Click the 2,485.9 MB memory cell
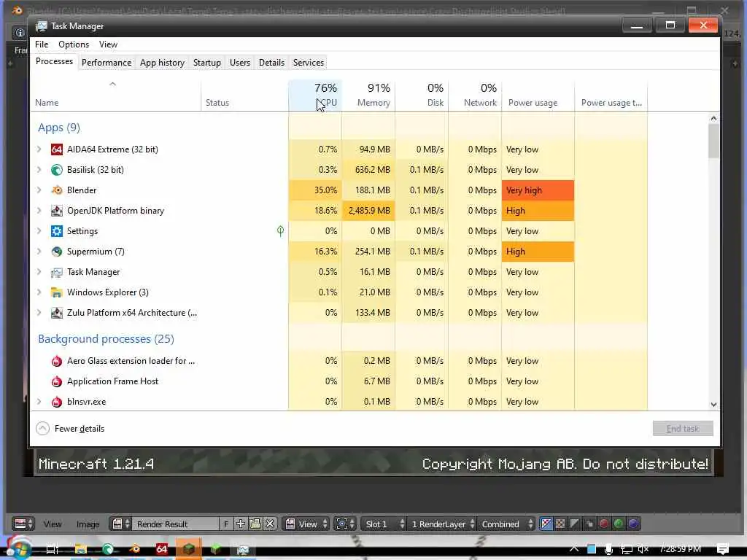The width and height of the screenshot is (747, 560). [x=368, y=211]
